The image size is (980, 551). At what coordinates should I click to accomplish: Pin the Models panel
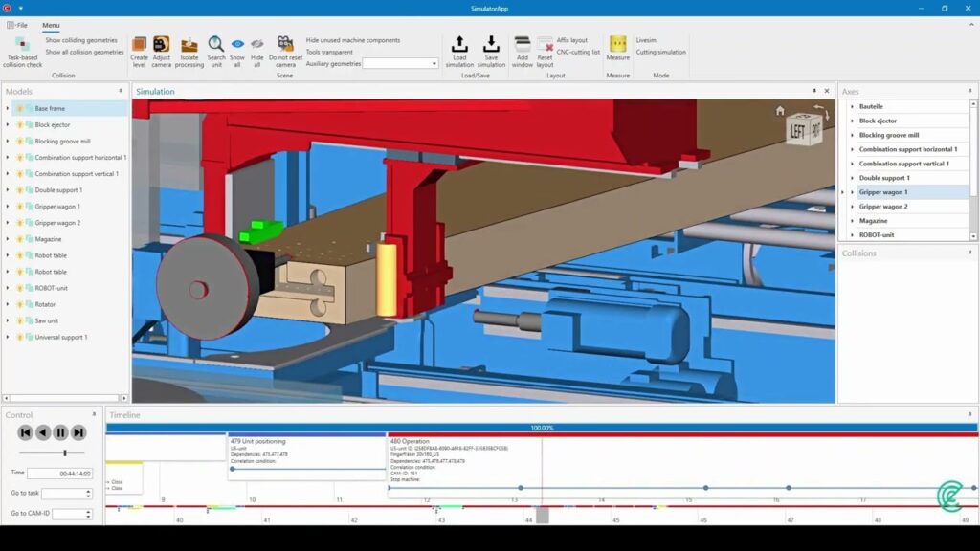pyautogui.click(x=121, y=91)
